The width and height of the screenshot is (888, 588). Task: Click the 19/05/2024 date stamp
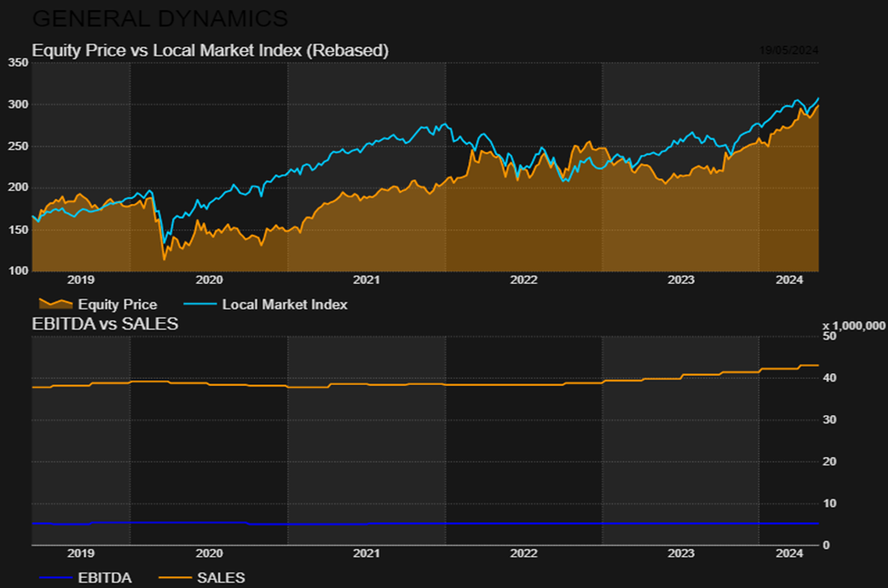(x=789, y=50)
